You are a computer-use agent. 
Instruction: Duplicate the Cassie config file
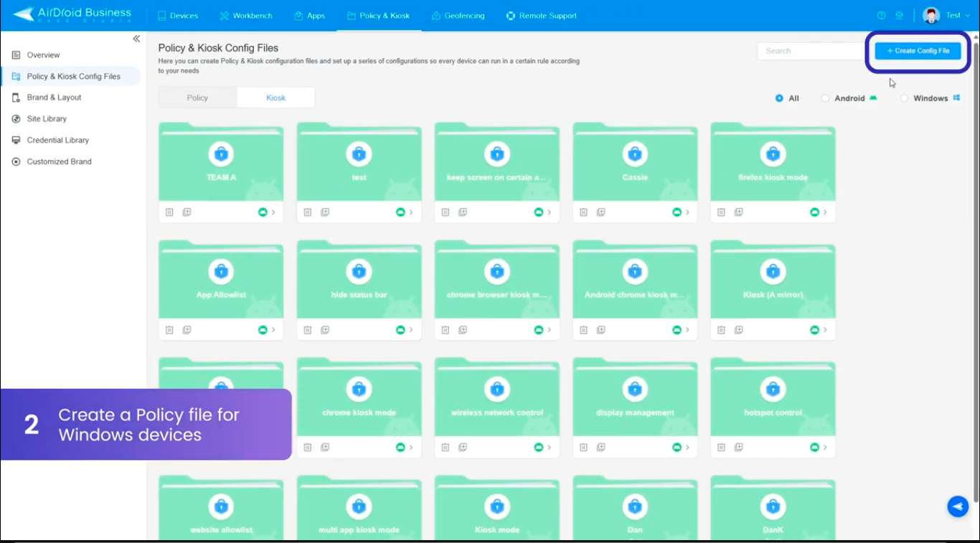coord(600,212)
